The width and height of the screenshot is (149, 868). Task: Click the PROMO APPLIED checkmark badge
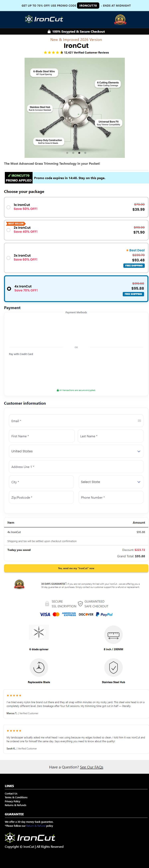pos(18,178)
